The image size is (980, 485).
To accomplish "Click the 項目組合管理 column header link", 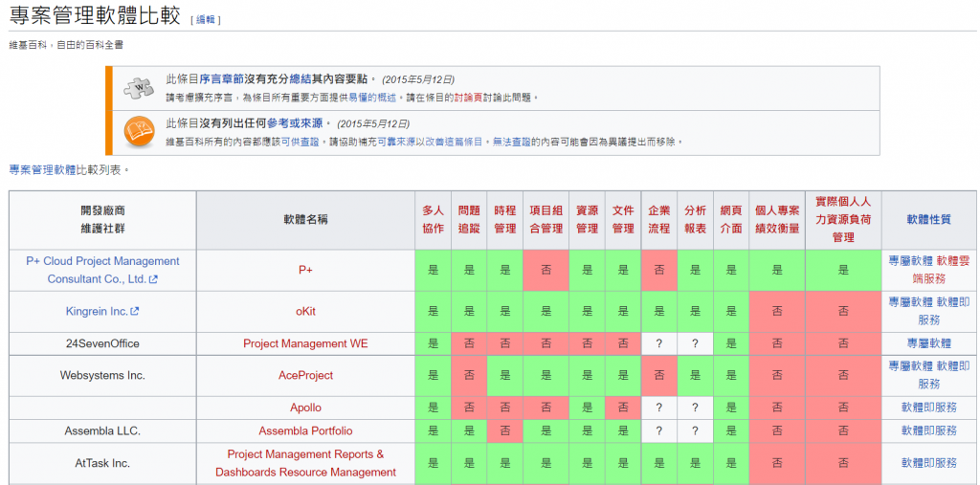I will tap(546, 219).
